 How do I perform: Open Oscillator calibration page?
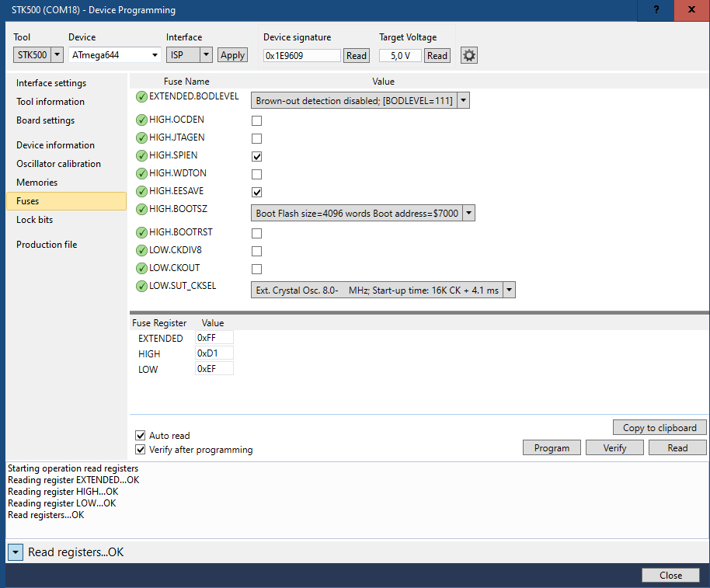point(58,164)
